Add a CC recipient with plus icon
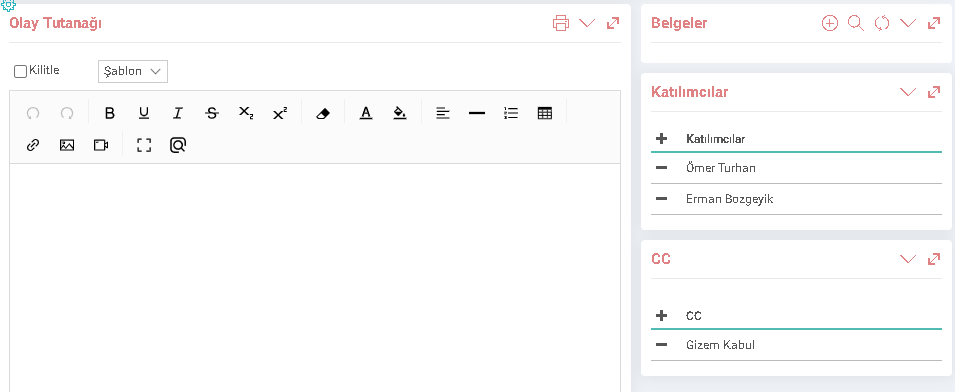955x392 pixels. [661, 315]
